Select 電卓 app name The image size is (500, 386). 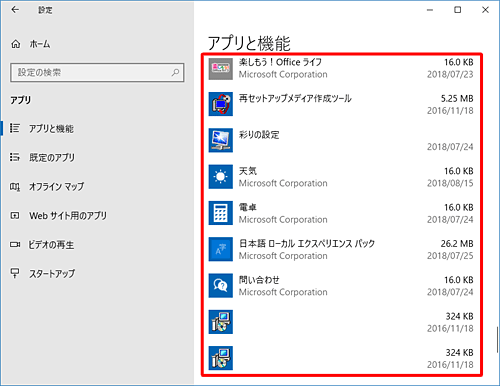coord(248,207)
